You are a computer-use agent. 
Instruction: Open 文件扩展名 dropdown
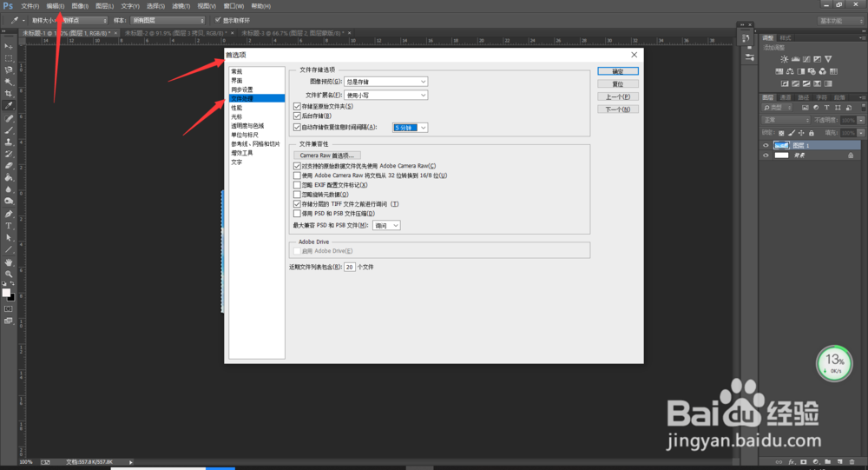tap(386, 96)
